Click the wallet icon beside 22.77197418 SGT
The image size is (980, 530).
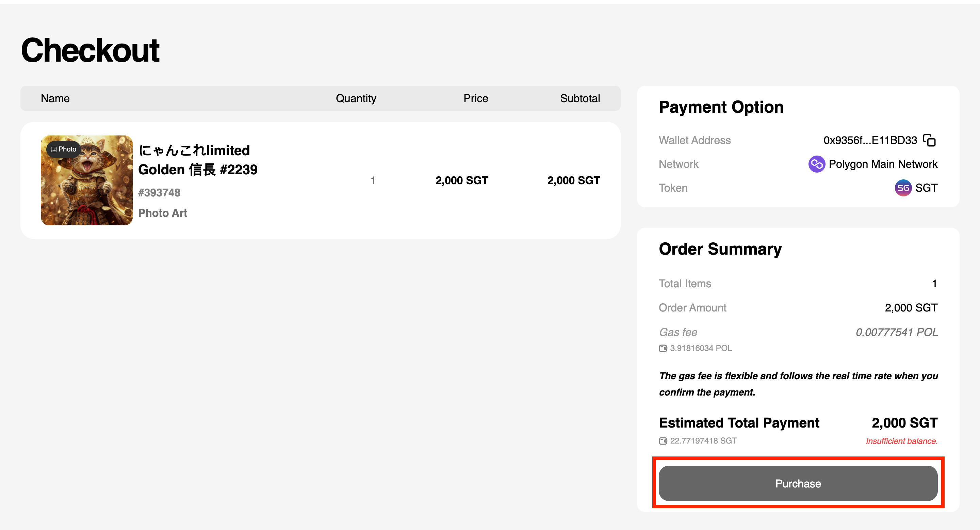click(x=663, y=440)
